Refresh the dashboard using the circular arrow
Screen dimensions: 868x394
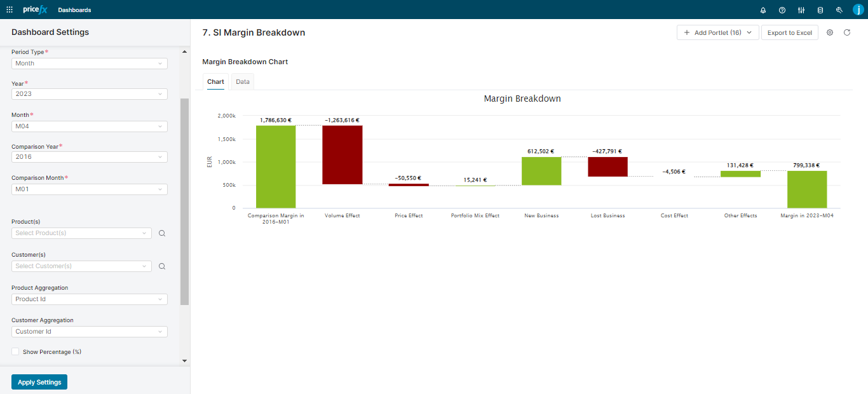click(x=847, y=32)
